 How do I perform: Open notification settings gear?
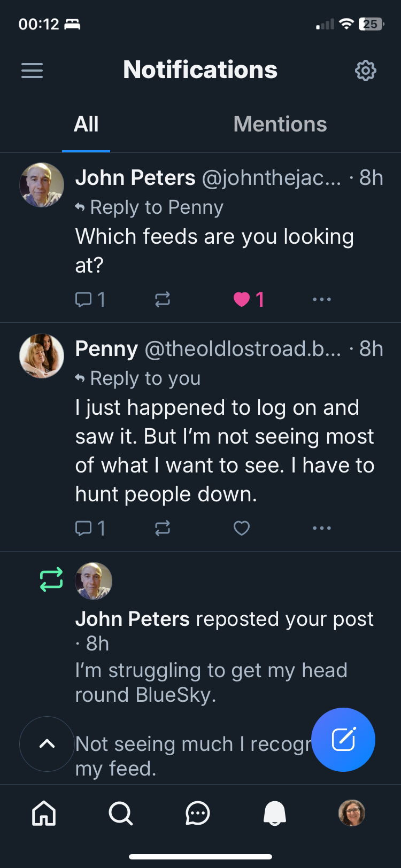(x=366, y=71)
